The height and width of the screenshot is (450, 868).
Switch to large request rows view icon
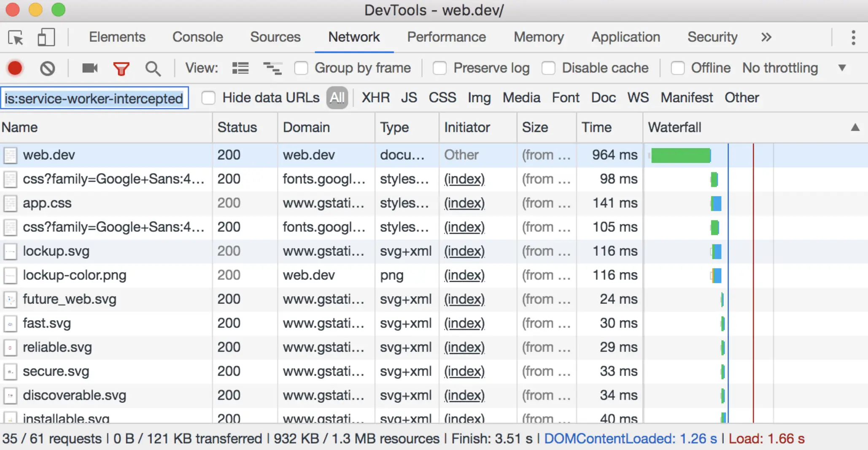[x=240, y=68]
